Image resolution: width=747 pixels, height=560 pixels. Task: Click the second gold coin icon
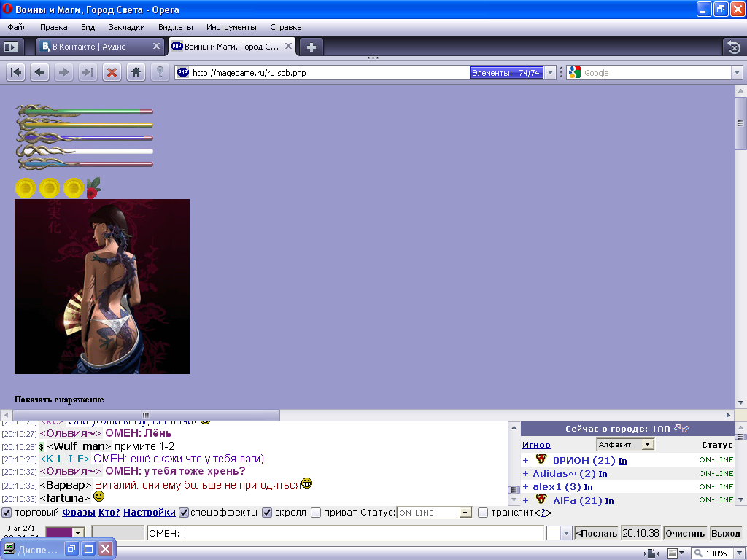point(50,188)
